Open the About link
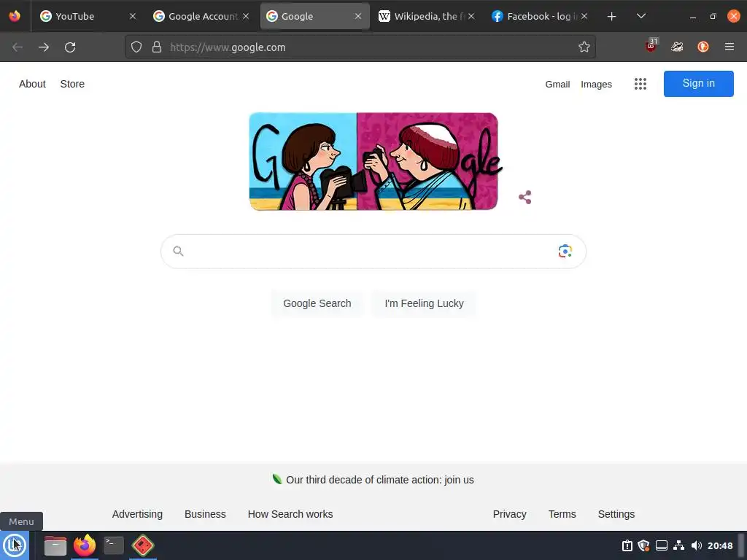The image size is (747, 560). click(32, 84)
